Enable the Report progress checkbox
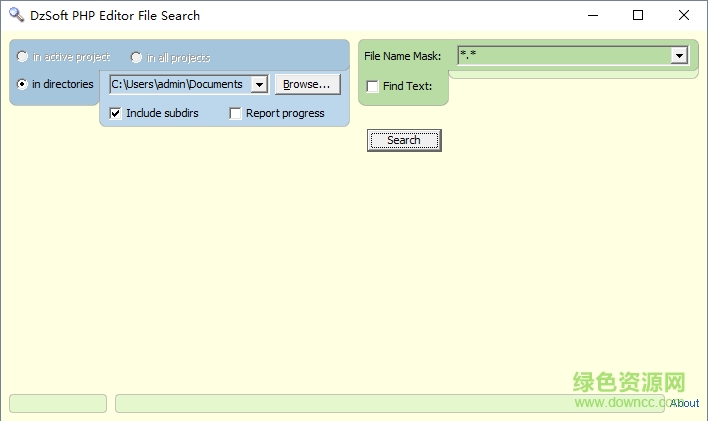This screenshot has height=421, width=708. 236,113
